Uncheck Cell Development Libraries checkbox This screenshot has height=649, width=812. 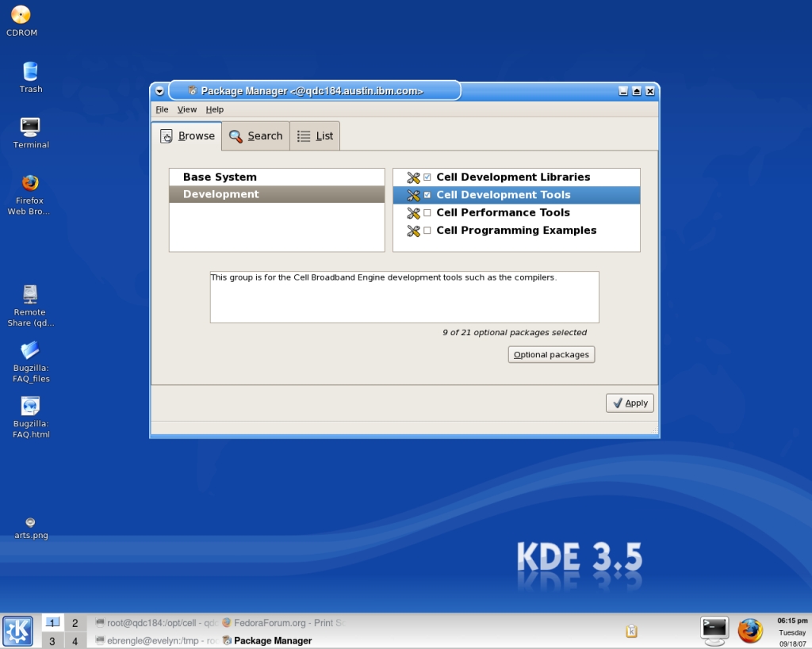tap(427, 177)
